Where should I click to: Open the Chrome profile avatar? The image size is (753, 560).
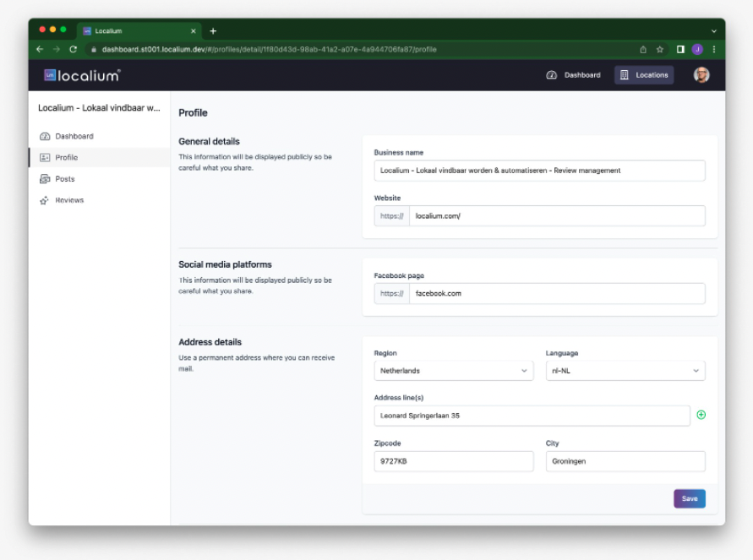click(x=697, y=50)
